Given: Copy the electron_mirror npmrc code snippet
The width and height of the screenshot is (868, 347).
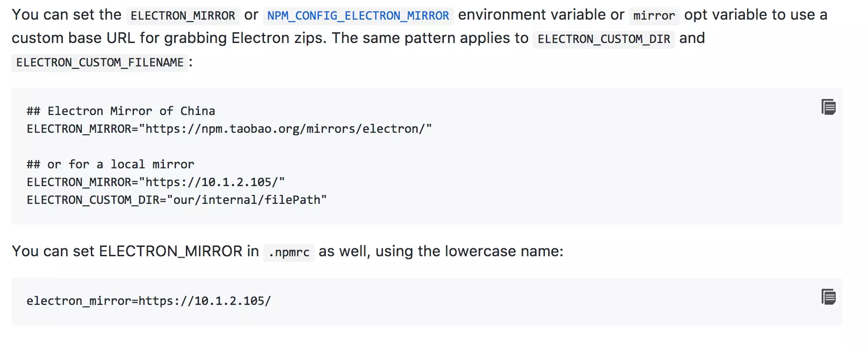Looking at the screenshot, I should (x=828, y=297).
